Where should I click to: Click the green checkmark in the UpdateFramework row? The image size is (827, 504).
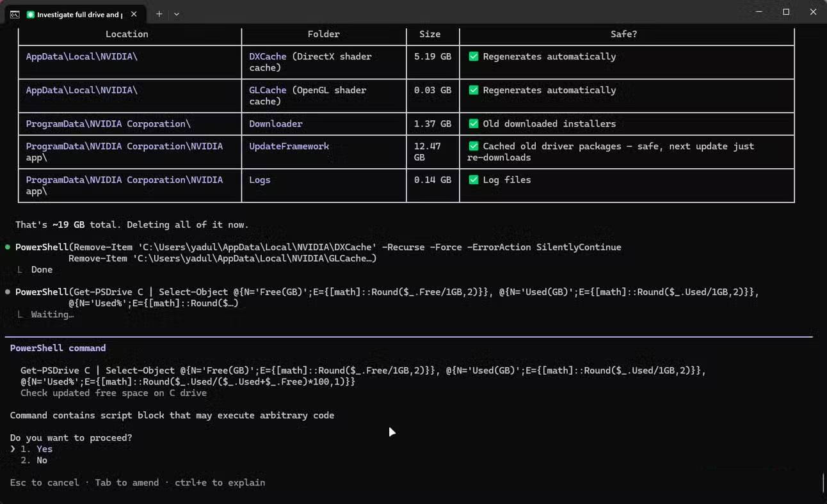tap(474, 146)
